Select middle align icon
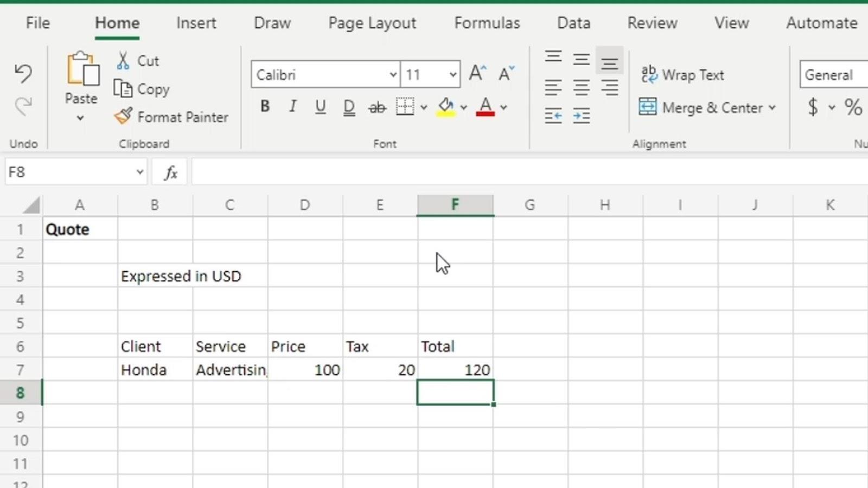This screenshot has height=488, width=868. tap(582, 59)
